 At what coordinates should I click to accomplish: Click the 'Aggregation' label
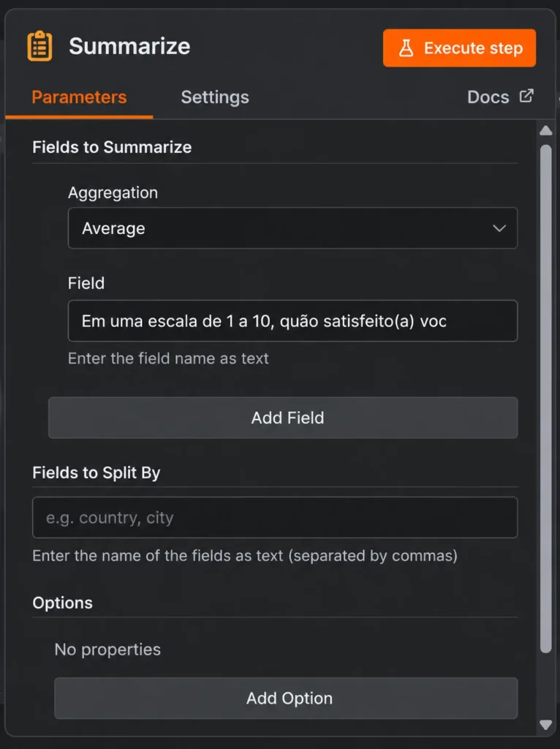coord(113,192)
